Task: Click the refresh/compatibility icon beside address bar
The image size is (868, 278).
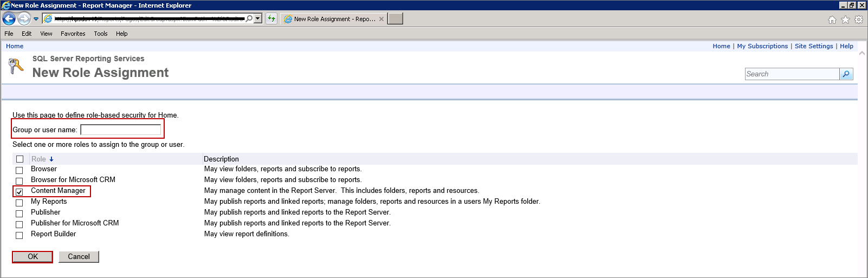Action: coord(271,18)
